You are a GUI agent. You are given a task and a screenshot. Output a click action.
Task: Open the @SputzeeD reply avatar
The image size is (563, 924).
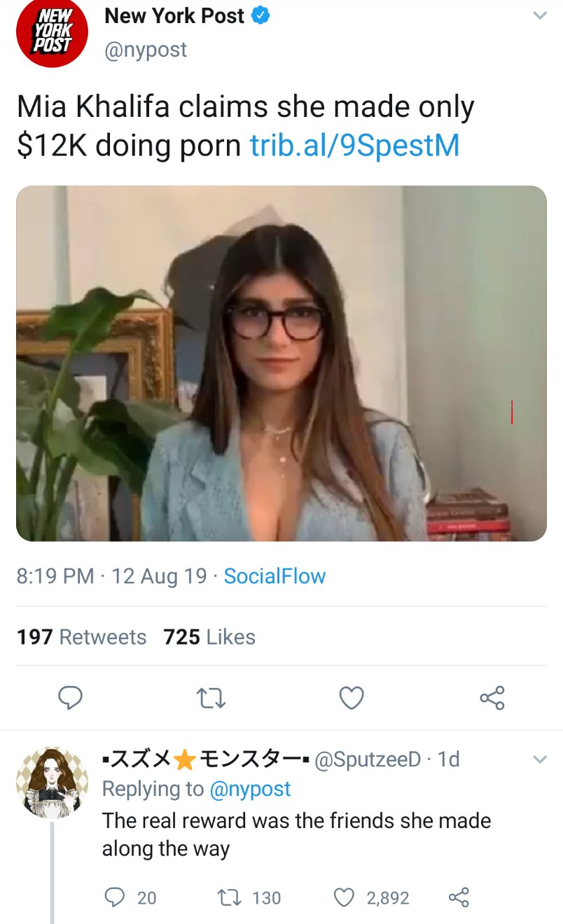51,782
